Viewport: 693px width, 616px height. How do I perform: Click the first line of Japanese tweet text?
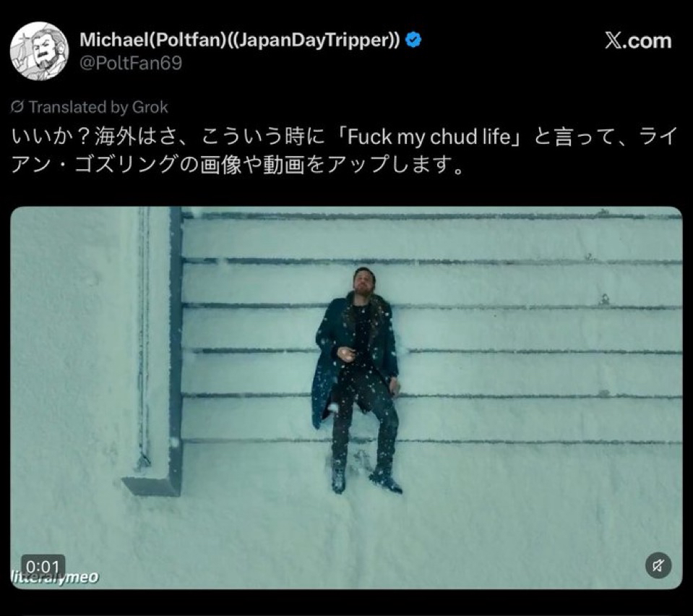pyautogui.click(x=343, y=137)
